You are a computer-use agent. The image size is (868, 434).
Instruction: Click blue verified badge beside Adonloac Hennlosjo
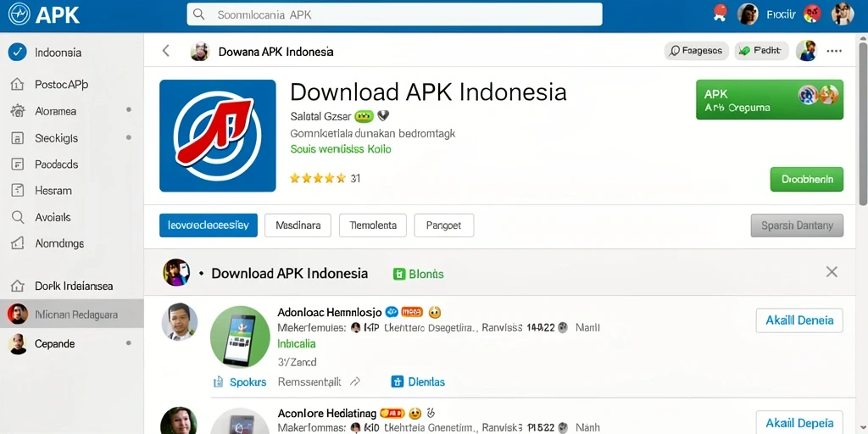pyautogui.click(x=392, y=312)
